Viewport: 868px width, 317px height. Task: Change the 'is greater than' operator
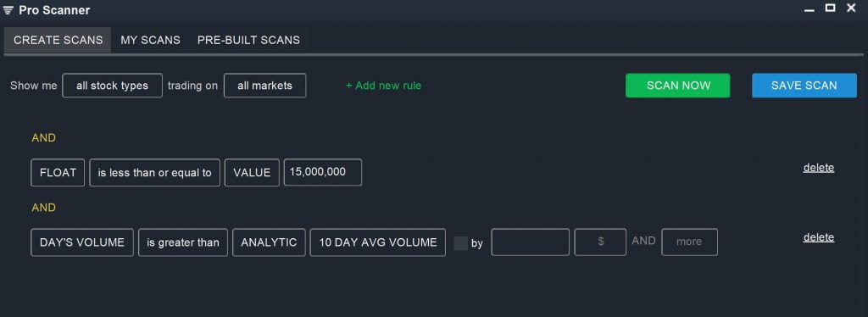tap(183, 242)
